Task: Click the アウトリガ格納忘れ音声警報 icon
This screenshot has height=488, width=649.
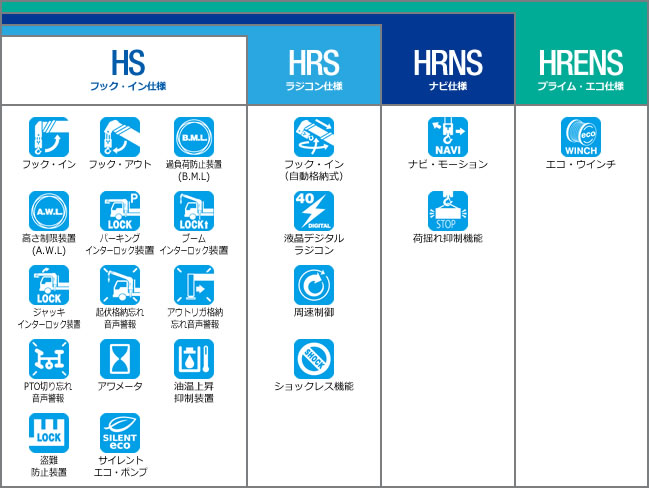Action: 194,285
